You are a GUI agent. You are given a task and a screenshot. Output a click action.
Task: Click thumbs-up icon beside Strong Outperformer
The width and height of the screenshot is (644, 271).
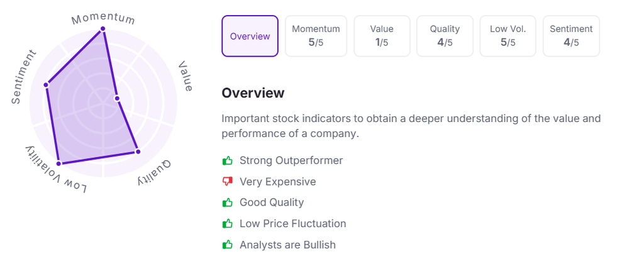point(228,160)
